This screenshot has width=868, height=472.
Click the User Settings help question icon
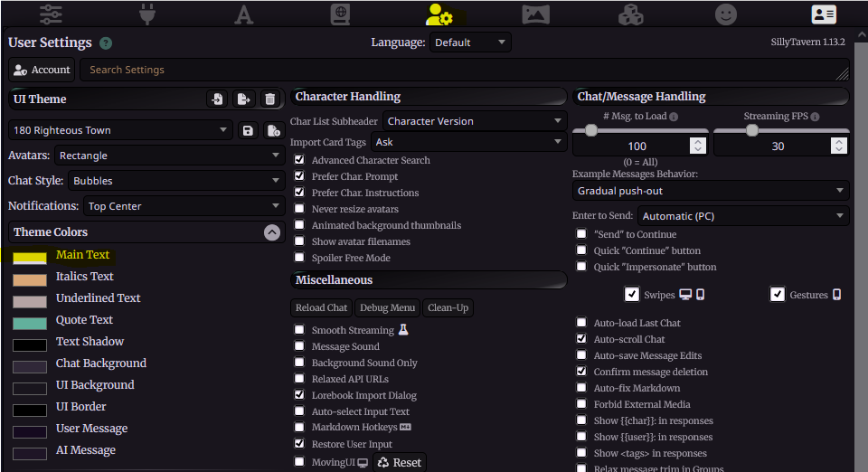point(106,43)
